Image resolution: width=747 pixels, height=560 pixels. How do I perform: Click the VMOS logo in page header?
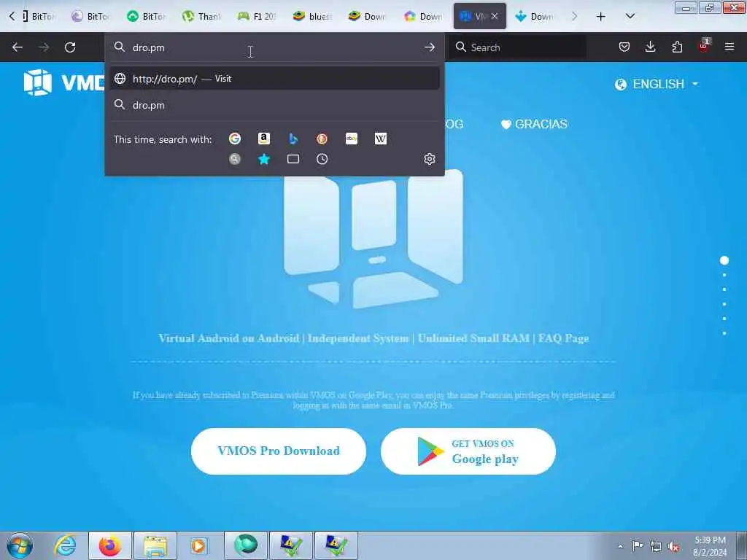pyautogui.click(x=64, y=83)
